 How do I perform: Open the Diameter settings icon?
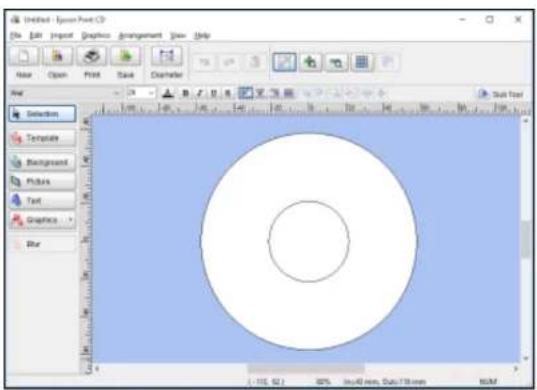click(167, 56)
